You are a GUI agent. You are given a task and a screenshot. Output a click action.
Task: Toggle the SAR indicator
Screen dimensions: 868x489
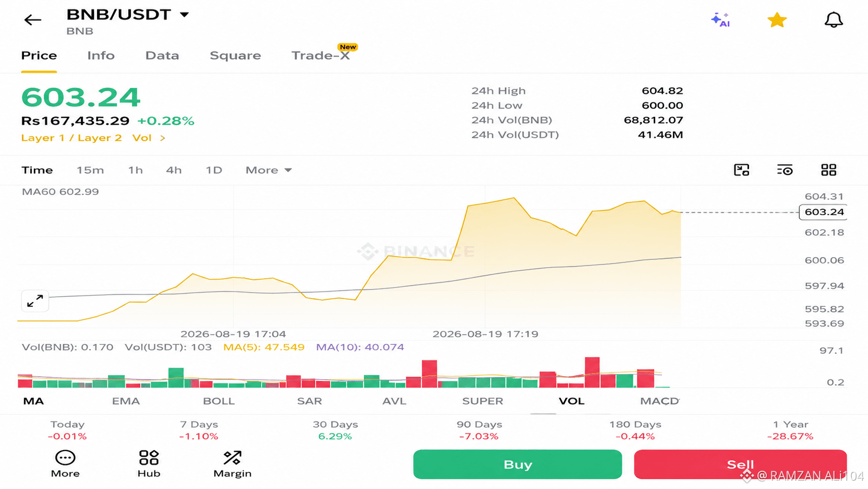309,401
